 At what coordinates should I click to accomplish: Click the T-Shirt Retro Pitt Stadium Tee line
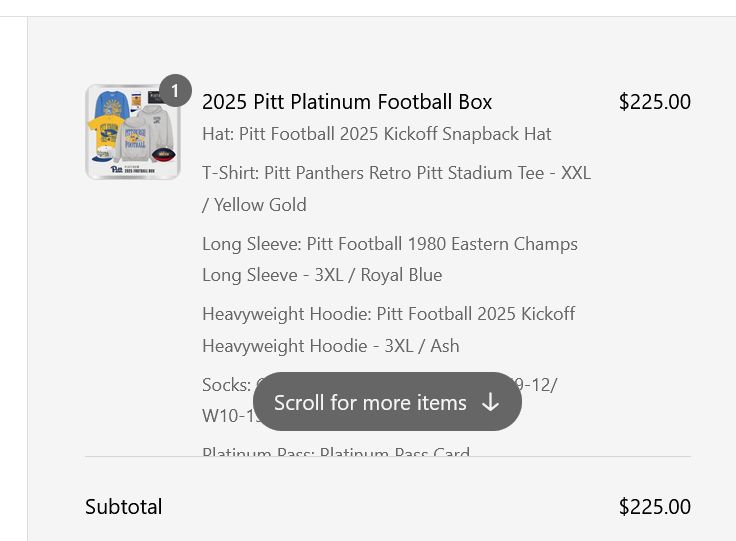point(396,189)
